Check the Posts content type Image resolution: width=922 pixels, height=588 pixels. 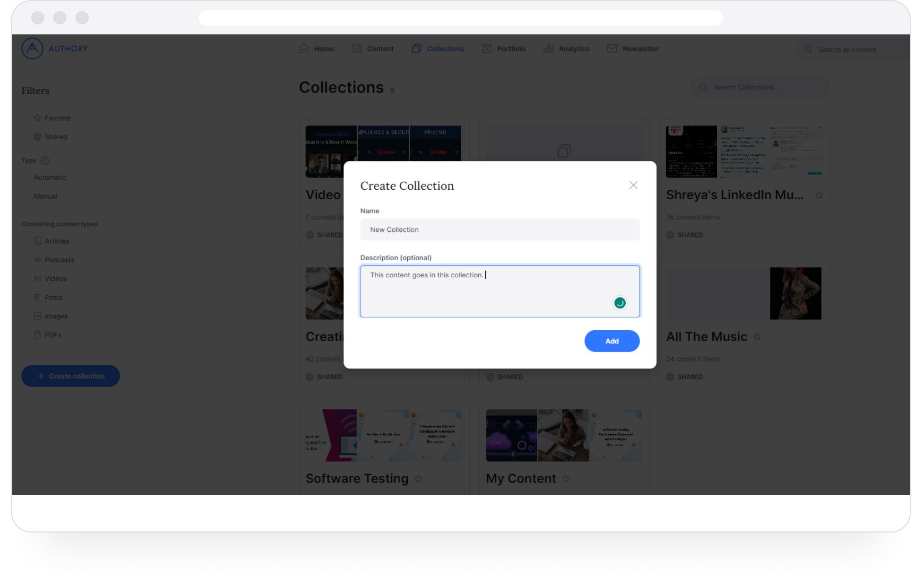[26, 297]
